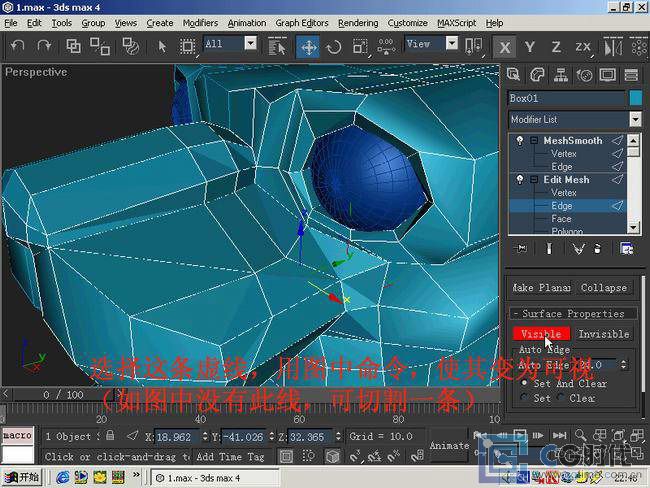Toggle the Selection Lock padlock icon
This screenshot has height=488, width=650.
[110, 435]
